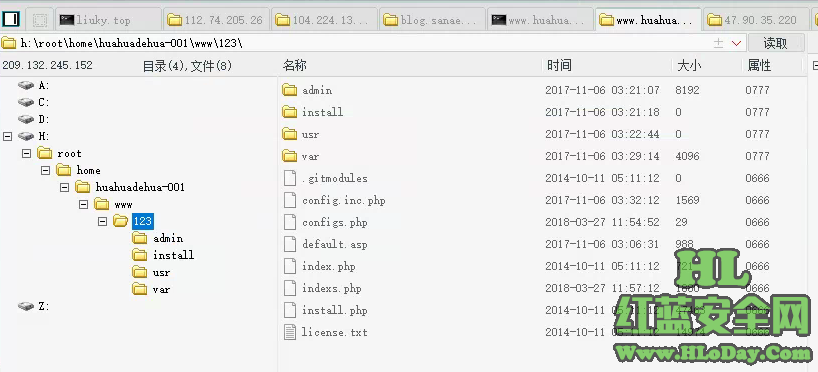
Task: Collapse the huahuadehua-001 folder node
Action: (65, 187)
